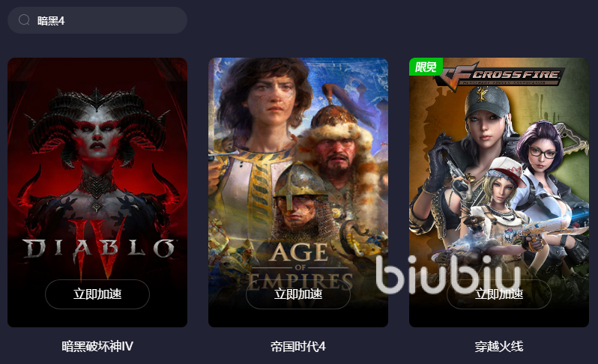Click the green 限免 badge
This screenshot has width=598, height=364.
[x=426, y=67]
